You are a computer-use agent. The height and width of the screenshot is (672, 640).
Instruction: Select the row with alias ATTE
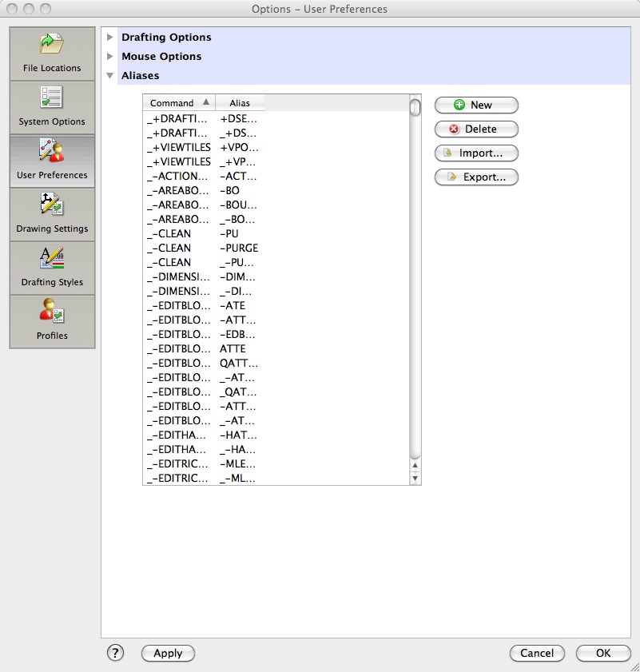click(x=276, y=349)
